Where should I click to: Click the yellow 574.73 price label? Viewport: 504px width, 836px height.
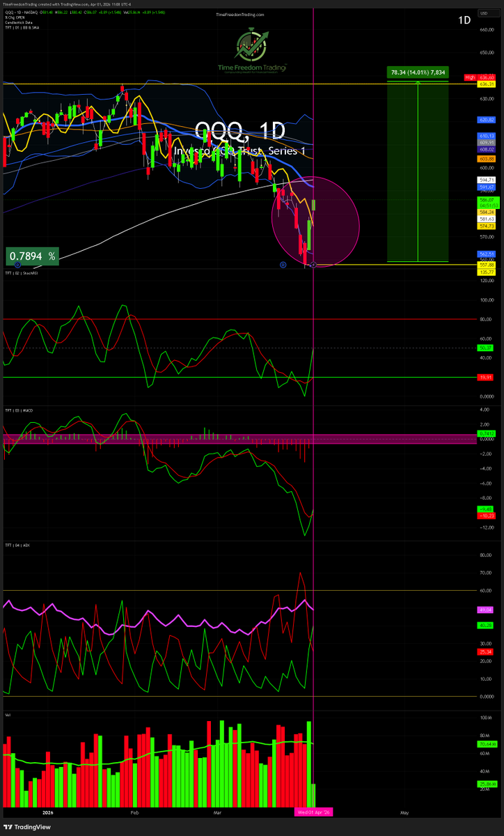(486, 226)
